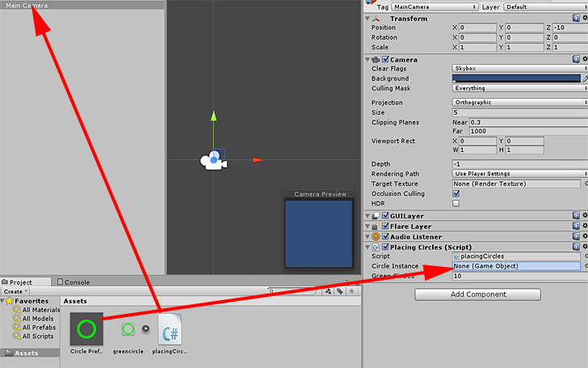
Task: Click the camera gizmo in Scene view
Action: point(213,160)
